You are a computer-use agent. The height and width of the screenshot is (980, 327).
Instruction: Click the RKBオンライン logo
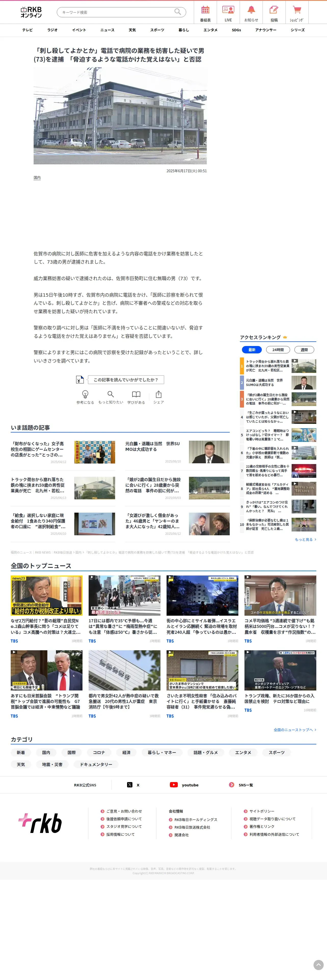coord(31,12)
